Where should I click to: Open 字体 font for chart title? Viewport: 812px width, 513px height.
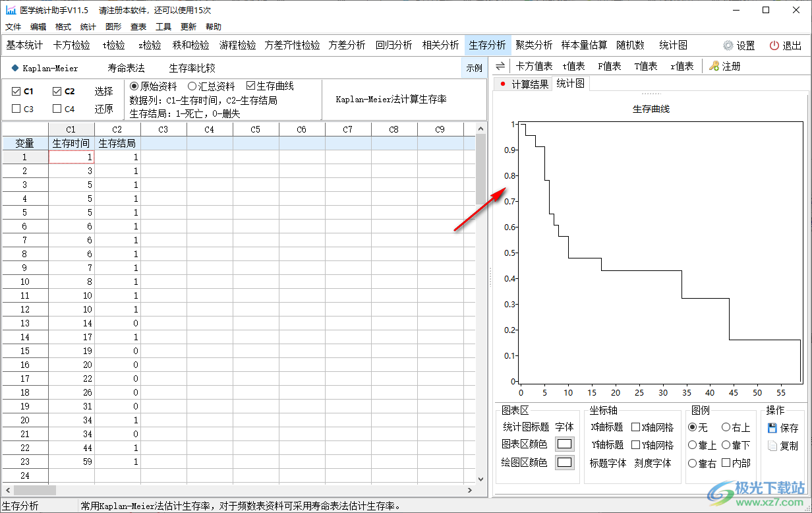pyautogui.click(x=564, y=427)
